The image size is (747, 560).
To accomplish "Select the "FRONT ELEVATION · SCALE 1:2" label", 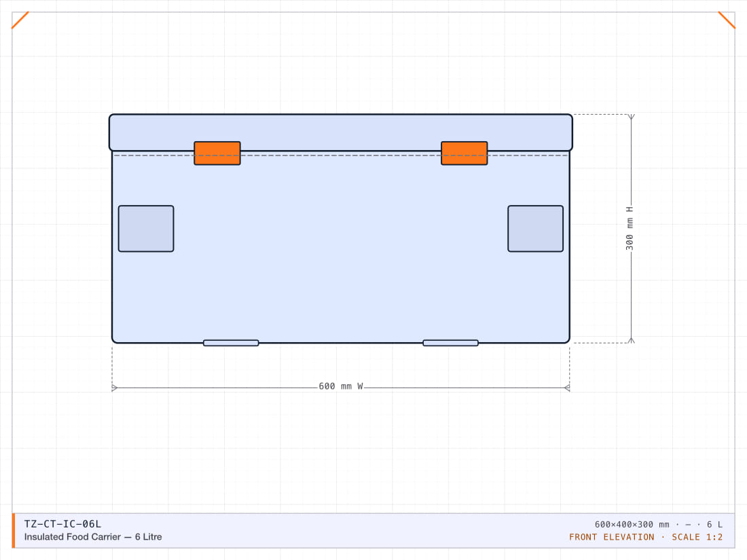I will pyautogui.click(x=646, y=537).
